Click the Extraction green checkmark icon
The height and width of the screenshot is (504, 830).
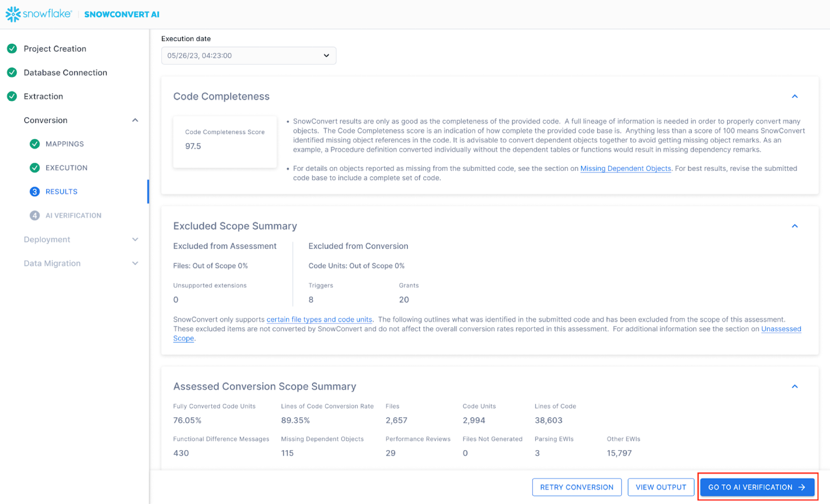click(x=12, y=96)
